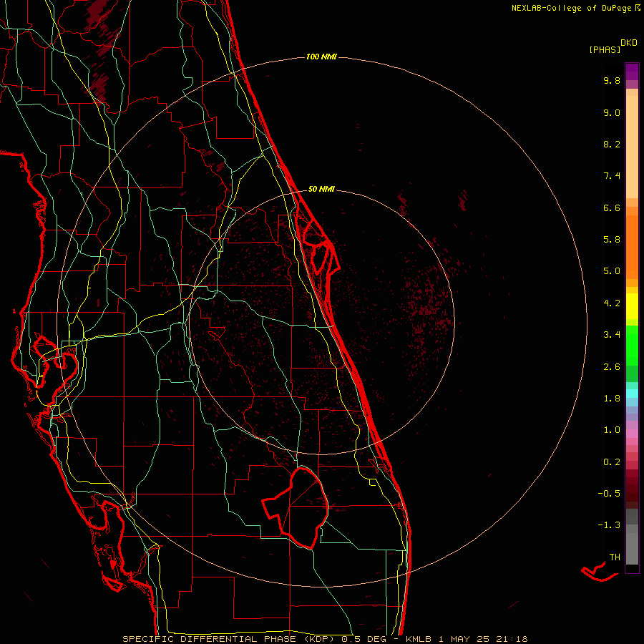Image resolution: width=644 pixels, height=644 pixels.
Task: Select the -0.5 value on the legend
Action: pos(609,494)
